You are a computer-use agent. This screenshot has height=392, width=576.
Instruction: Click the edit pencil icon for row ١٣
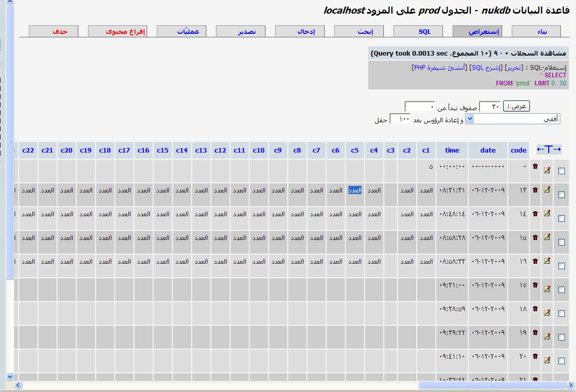click(x=547, y=190)
